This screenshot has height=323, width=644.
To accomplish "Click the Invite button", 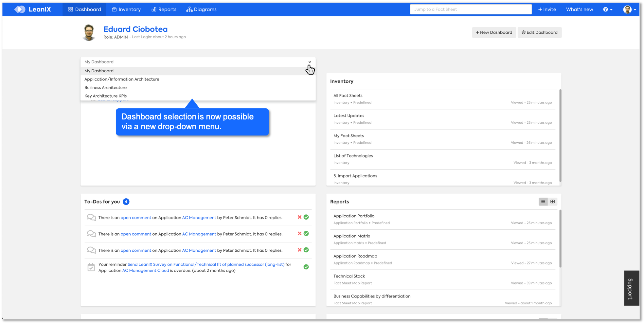I will pyautogui.click(x=547, y=9).
